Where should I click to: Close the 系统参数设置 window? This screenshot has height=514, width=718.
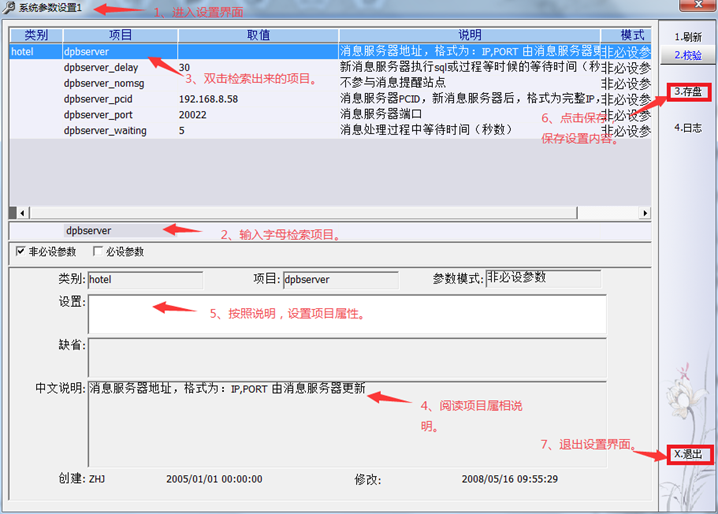click(x=696, y=6)
